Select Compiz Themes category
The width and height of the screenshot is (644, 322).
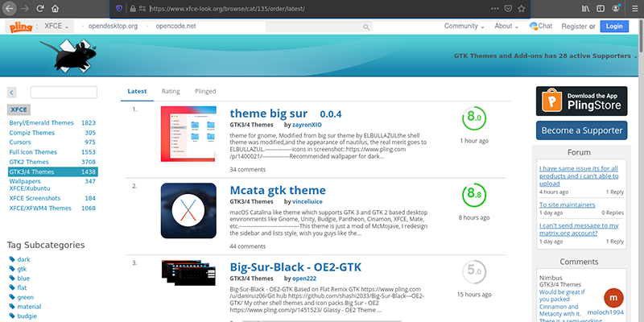32,133
